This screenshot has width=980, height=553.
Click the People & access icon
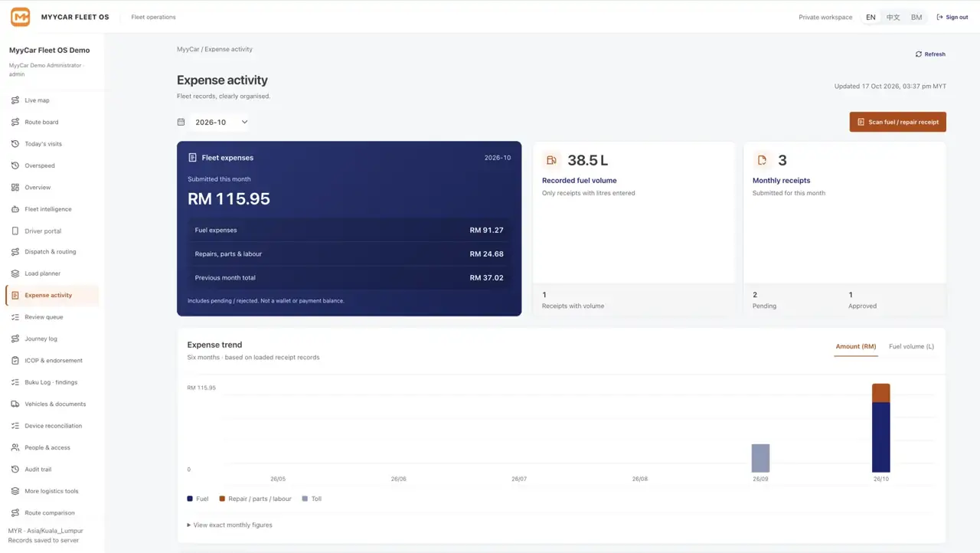(15, 447)
